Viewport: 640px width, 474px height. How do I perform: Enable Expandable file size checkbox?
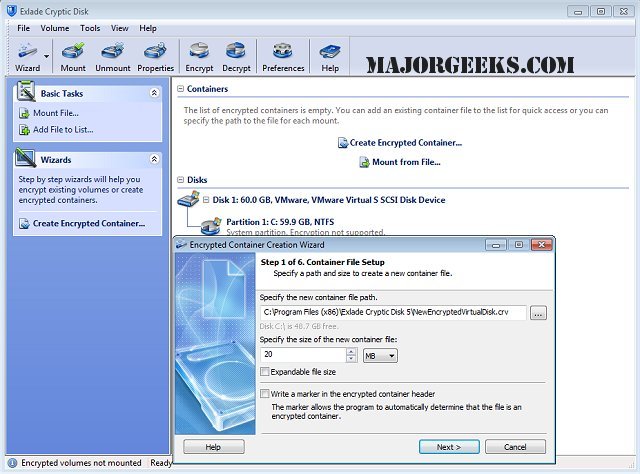265,372
